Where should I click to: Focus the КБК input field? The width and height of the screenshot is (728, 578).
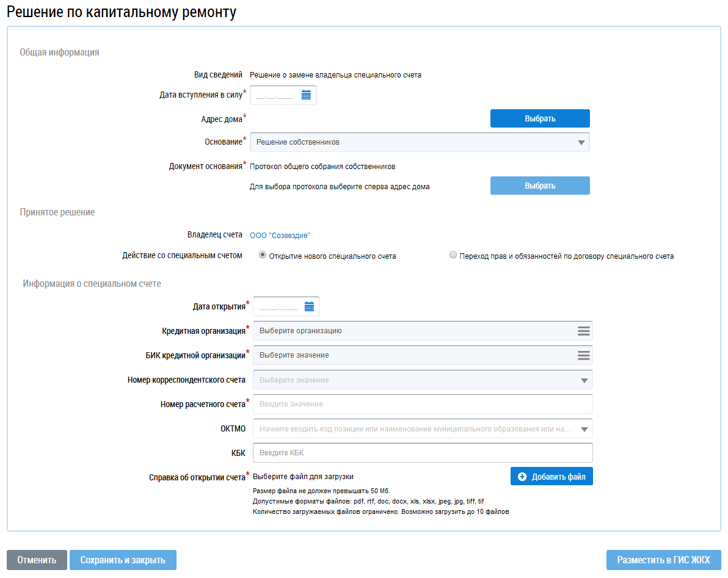423,453
